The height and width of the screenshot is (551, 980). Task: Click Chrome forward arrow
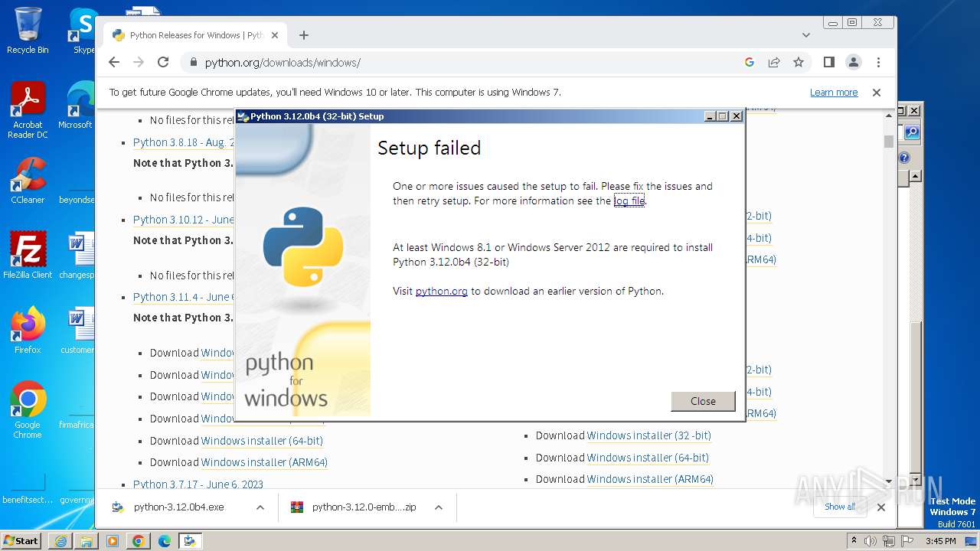pyautogui.click(x=139, y=62)
